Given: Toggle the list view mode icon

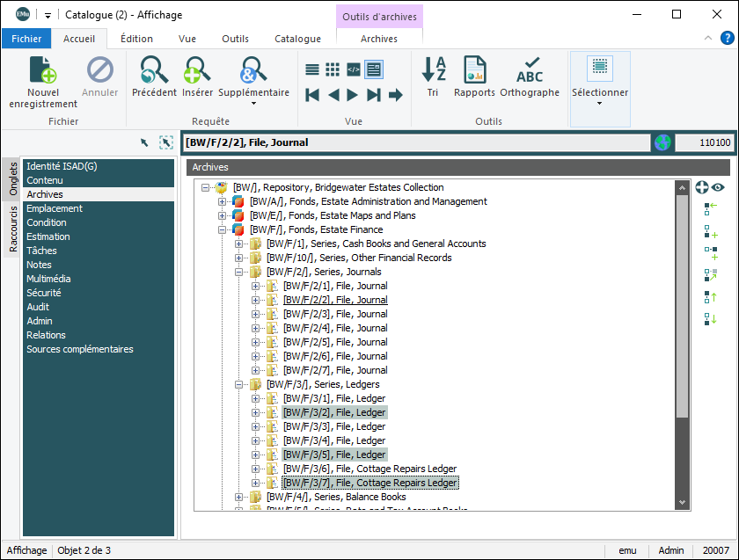Looking at the screenshot, I should pyautogui.click(x=312, y=69).
